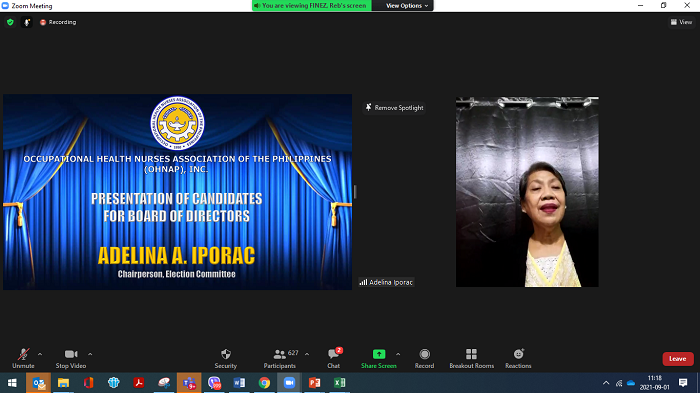Open Word from the taskbar

239,383
